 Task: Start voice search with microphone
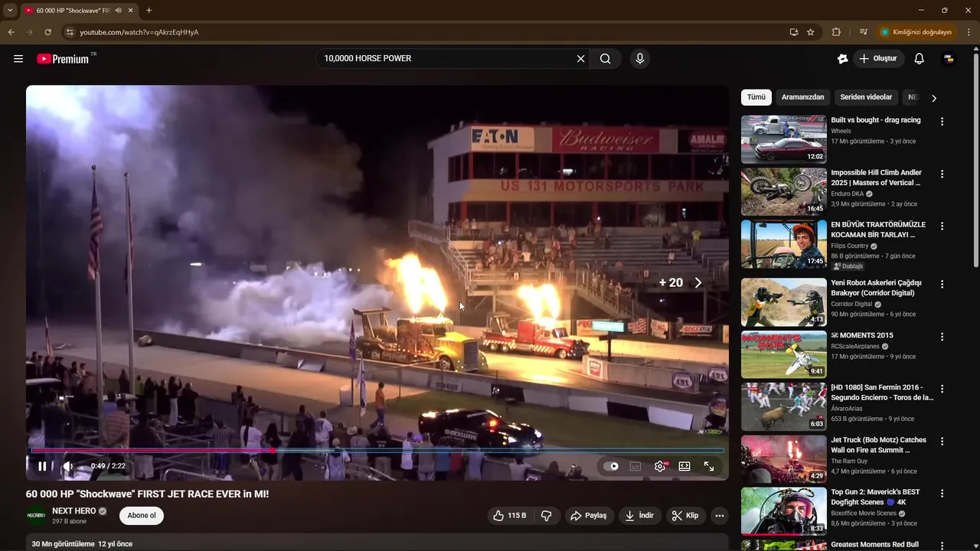(640, 59)
